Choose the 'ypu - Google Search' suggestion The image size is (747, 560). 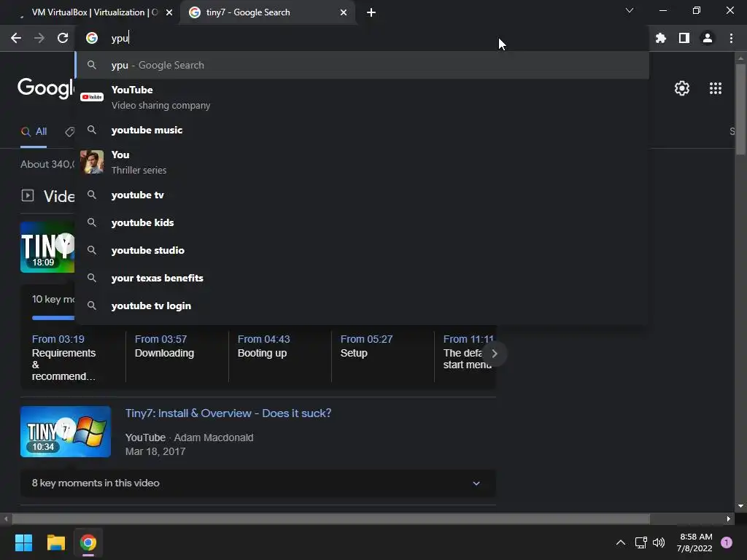click(362, 65)
